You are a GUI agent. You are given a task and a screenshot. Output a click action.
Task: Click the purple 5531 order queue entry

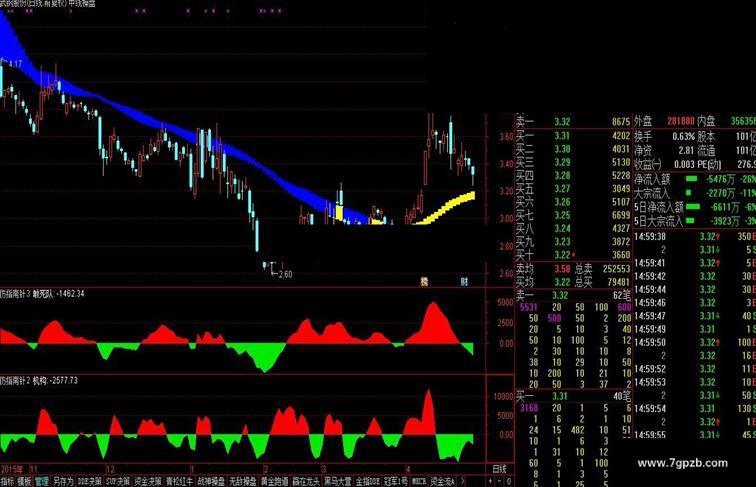click(x=528, y=307)
